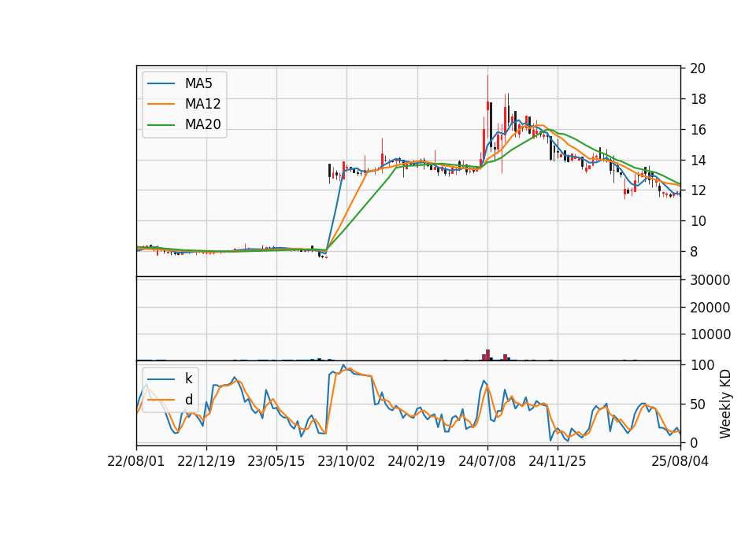Click the KD axis value 100
Viewport: 756px width, 543px height.
[702, 365]
